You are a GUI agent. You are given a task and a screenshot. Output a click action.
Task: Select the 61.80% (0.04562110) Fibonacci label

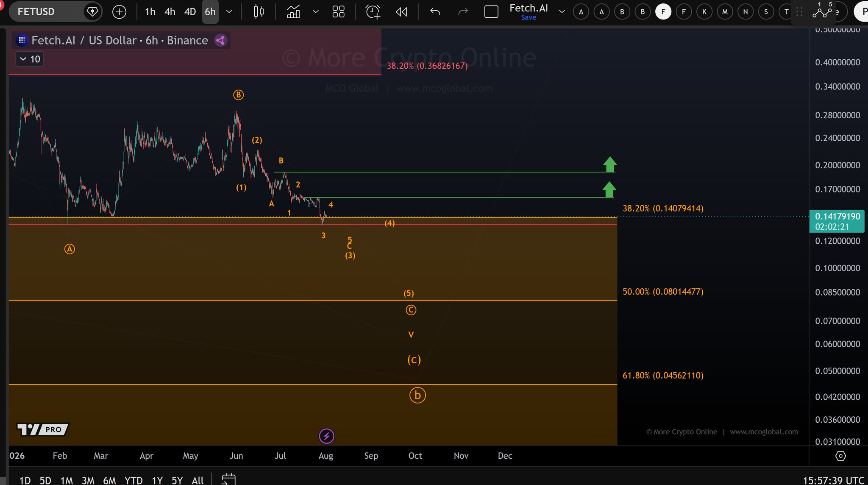(663, 375)
